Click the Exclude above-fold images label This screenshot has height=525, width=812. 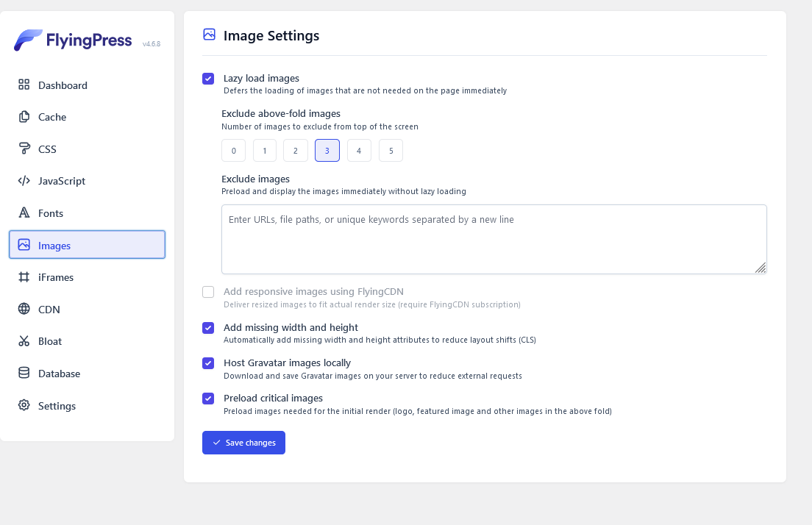[281, 113]
